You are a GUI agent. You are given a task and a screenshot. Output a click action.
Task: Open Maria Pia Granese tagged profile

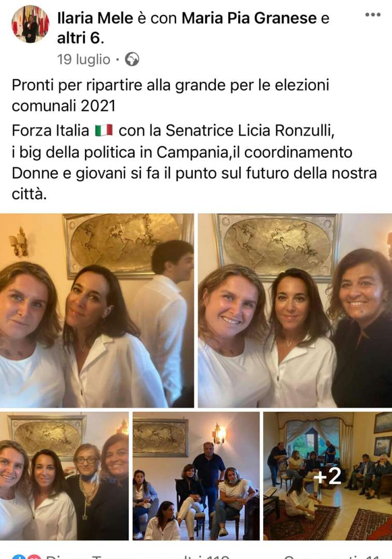(x=249, y=18)
